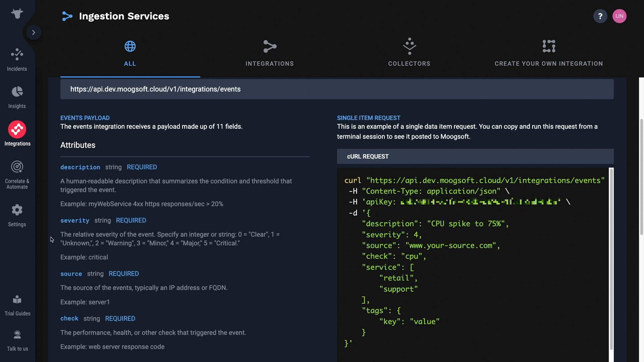The height and width of the screenshot is (362, 644).
Task: Click the curl command URL line
Action: pos(474,180)
